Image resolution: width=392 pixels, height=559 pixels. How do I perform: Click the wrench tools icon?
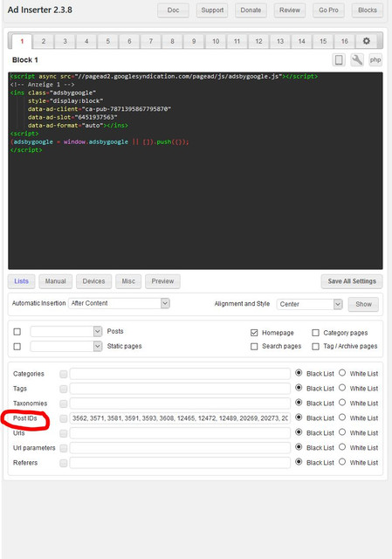tap(357, 60)
